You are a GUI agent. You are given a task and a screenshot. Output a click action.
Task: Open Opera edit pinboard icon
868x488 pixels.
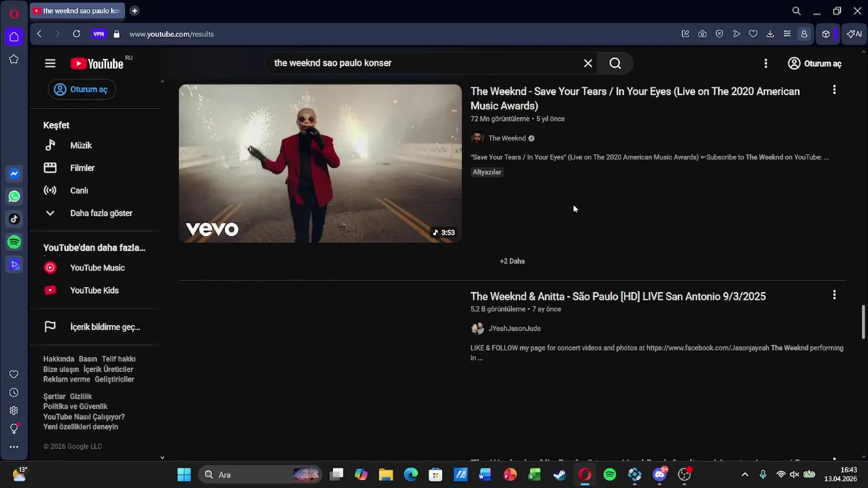[x=686, y=34]
